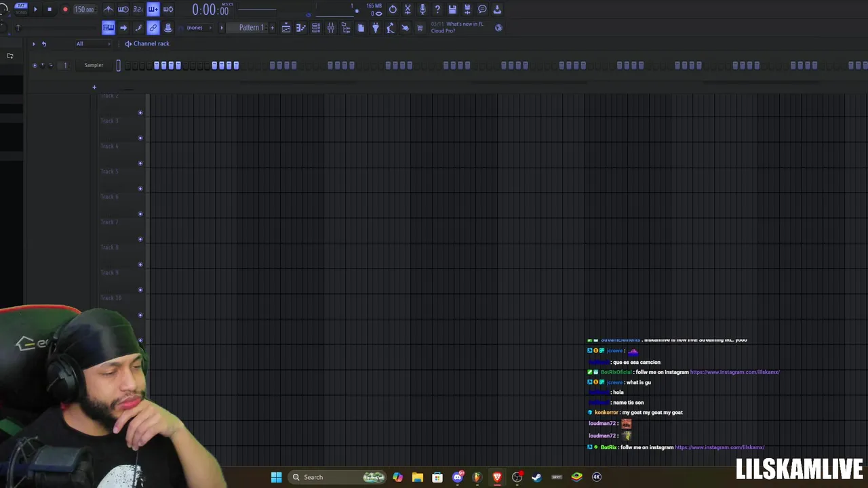Mute Track 5 using its LED
Screen dimensions: 868x488
[x=140, y=188]
